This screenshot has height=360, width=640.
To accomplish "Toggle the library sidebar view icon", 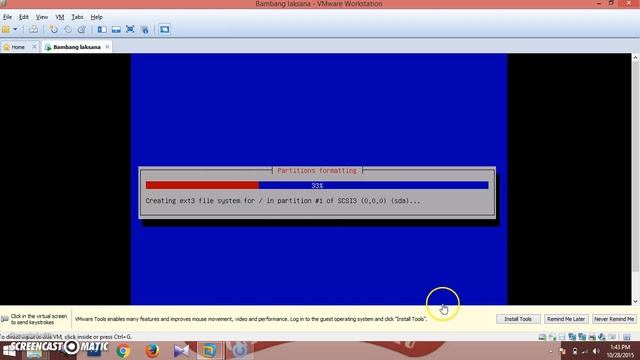I will point(102,29).
